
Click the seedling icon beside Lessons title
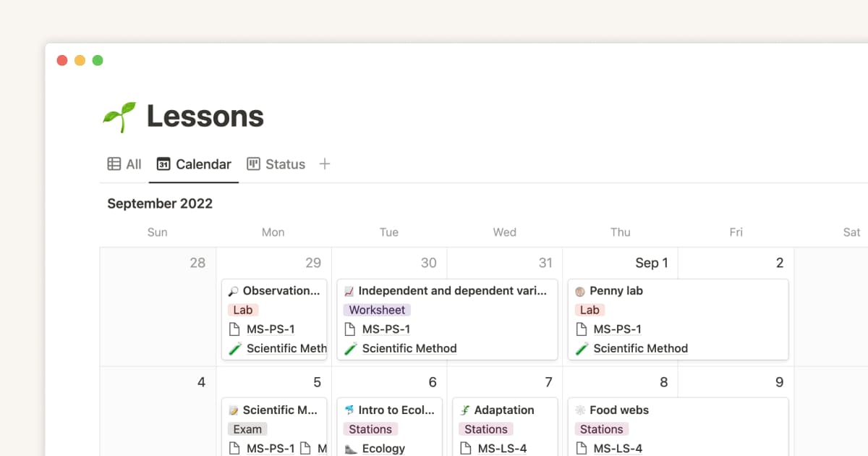tap(119, 117)
